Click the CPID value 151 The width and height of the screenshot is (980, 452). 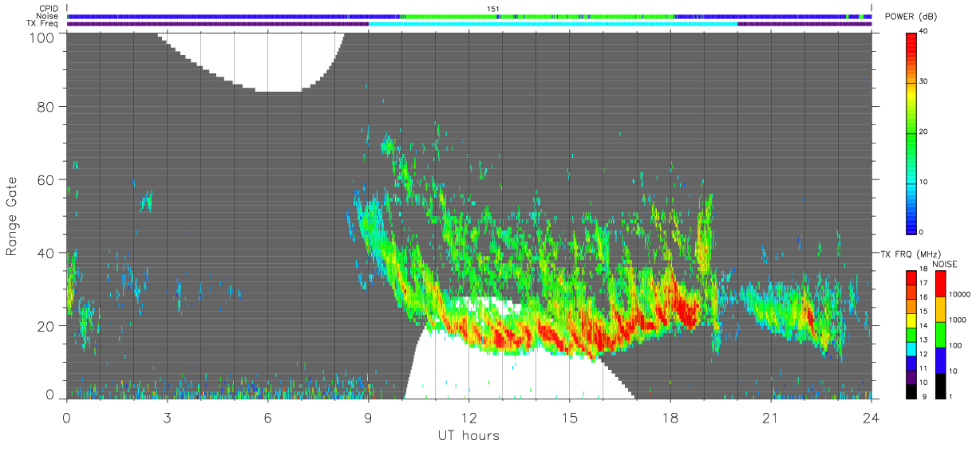click(x=493, y=9)
